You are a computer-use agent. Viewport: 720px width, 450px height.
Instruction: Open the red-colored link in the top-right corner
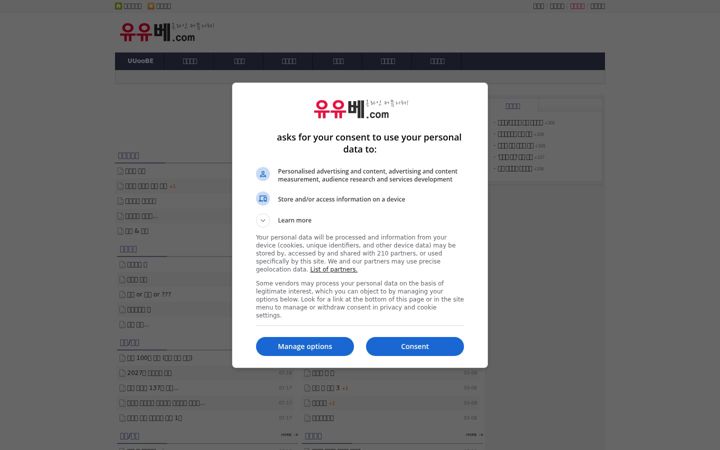[577, 6]
